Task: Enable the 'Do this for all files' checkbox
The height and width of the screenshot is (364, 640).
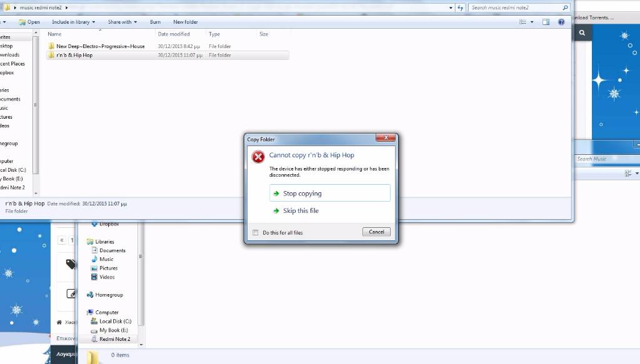Action: [x=255, y=232]
